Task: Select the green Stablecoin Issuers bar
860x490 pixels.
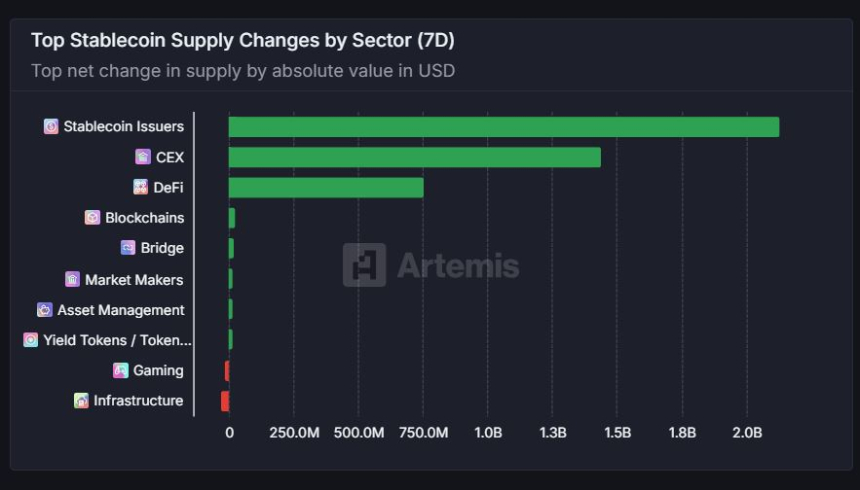Action: 503,127
